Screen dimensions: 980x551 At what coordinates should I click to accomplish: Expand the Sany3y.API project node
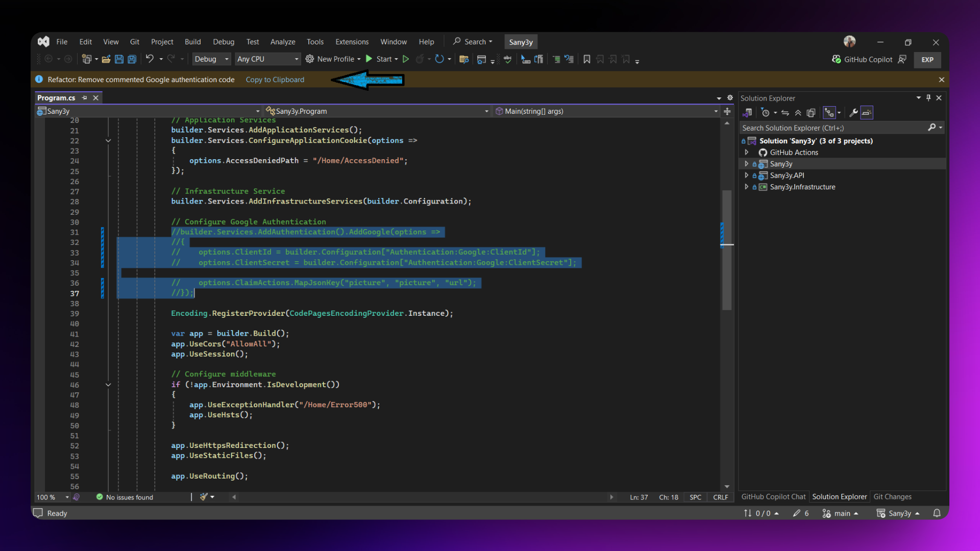point(746,176)
